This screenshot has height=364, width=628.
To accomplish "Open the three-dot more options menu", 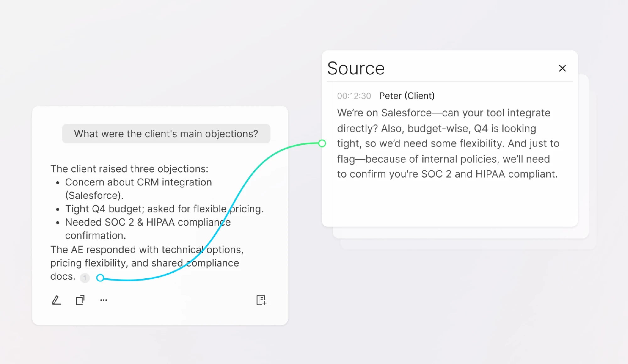I will (x=104, y=300).
